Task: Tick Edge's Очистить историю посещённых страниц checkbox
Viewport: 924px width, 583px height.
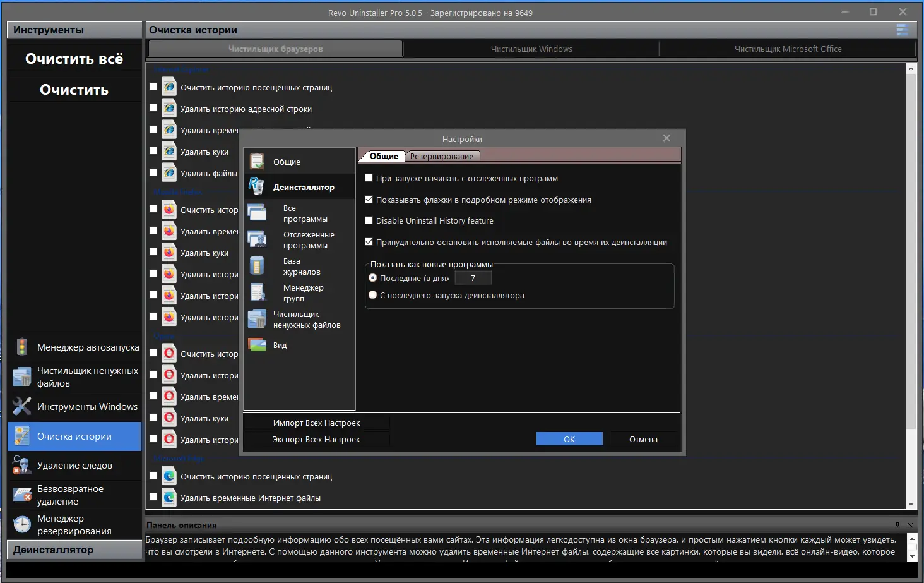Action: (x=153, y=476)
